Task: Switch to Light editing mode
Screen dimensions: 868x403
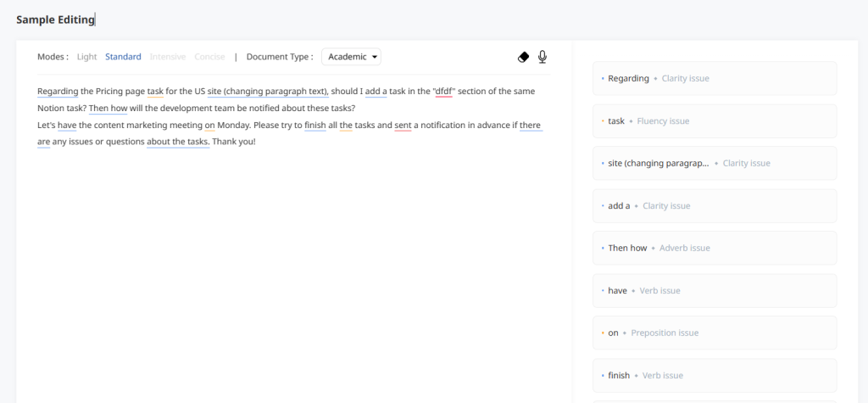Action: click(x=87, y=57)
